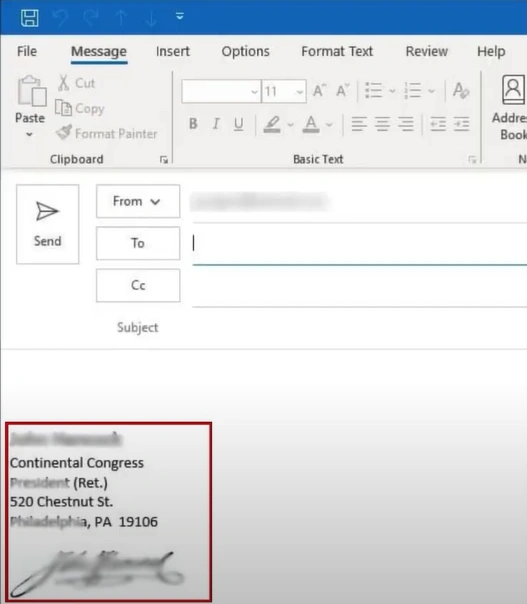The width and height of the screenshot is (527, 604).
Task: Open the text highlight color dropdown arrow
Action: pos(290,125)
